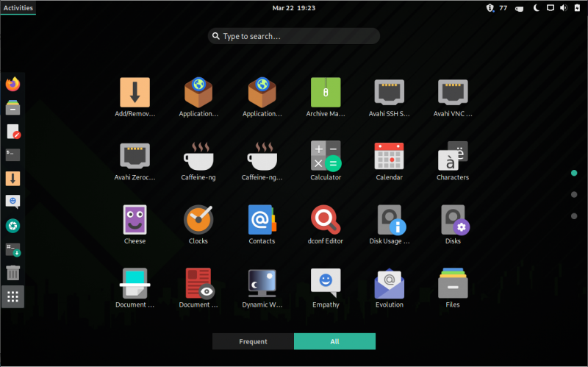The image size is (588, 367).
Task: Open the Trash from the dock
Action: (x=12, y=273)
